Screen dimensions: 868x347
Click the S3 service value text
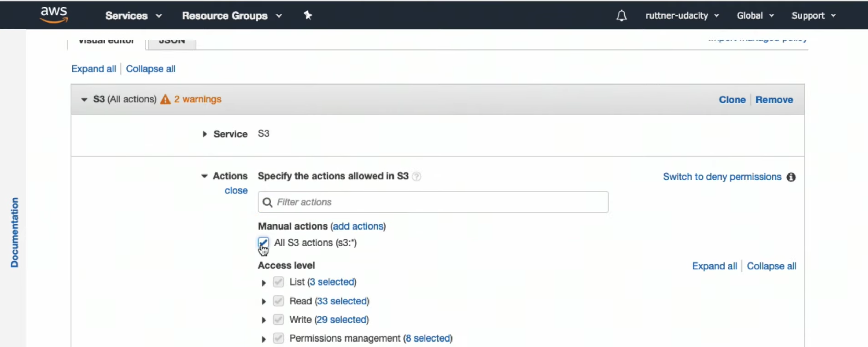click(x=263, y=133)
